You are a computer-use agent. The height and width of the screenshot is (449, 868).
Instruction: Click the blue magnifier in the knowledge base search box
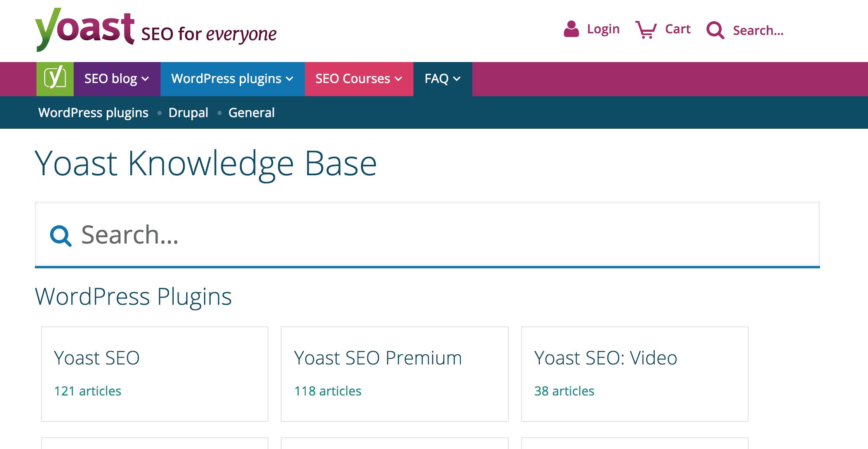point(61,235)
